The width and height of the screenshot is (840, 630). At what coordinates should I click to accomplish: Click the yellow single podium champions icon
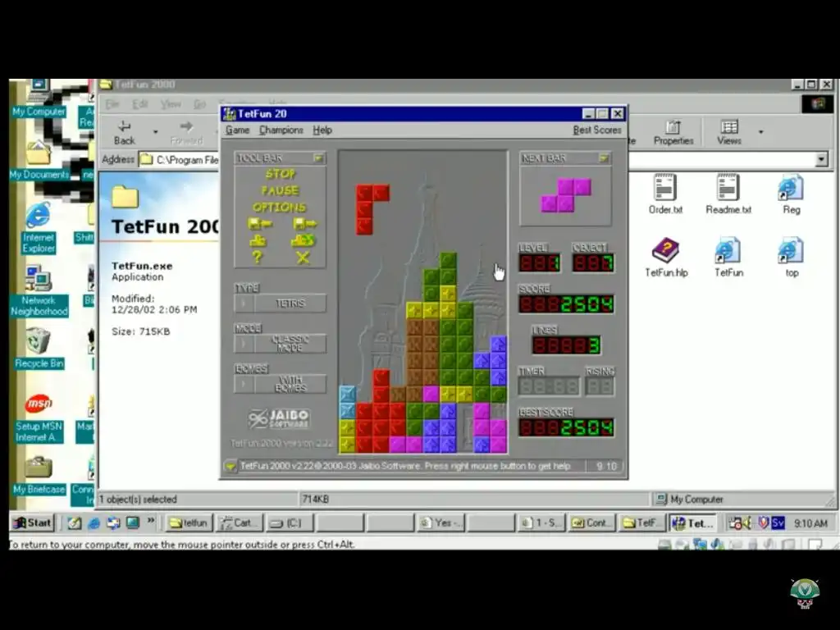tap(258, 240)
